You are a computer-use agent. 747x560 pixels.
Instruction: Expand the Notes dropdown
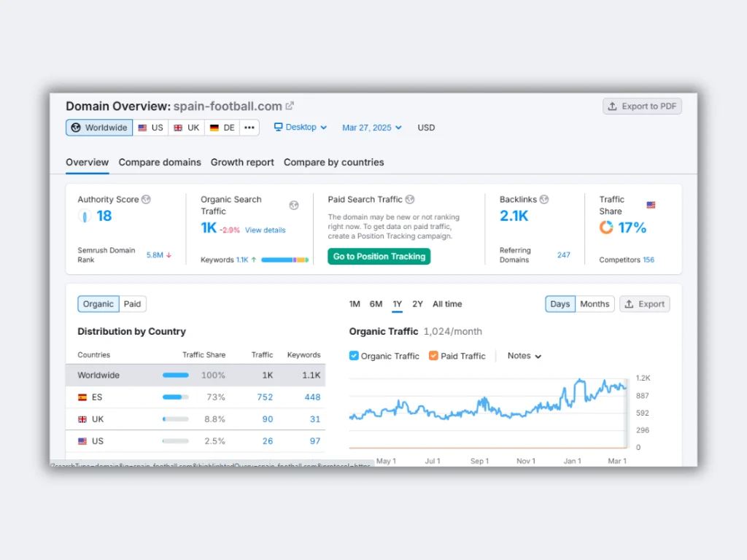point(524,356)
